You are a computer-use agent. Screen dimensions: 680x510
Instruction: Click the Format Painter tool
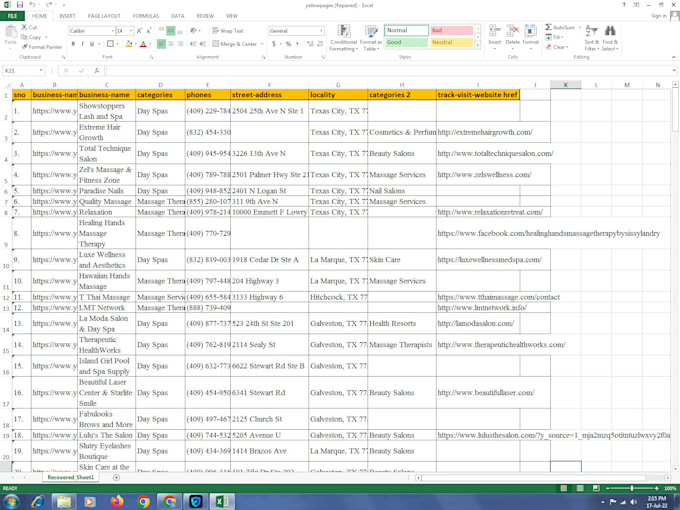(x=42, y=46)
